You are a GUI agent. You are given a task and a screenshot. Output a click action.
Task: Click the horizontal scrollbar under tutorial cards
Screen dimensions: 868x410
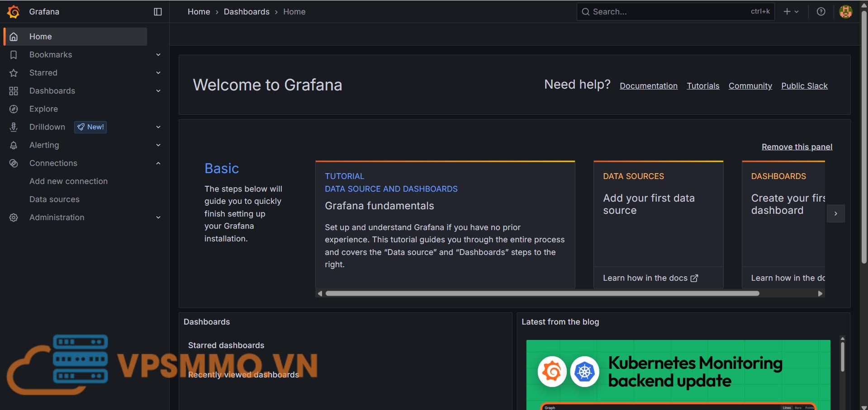point(542,293)
